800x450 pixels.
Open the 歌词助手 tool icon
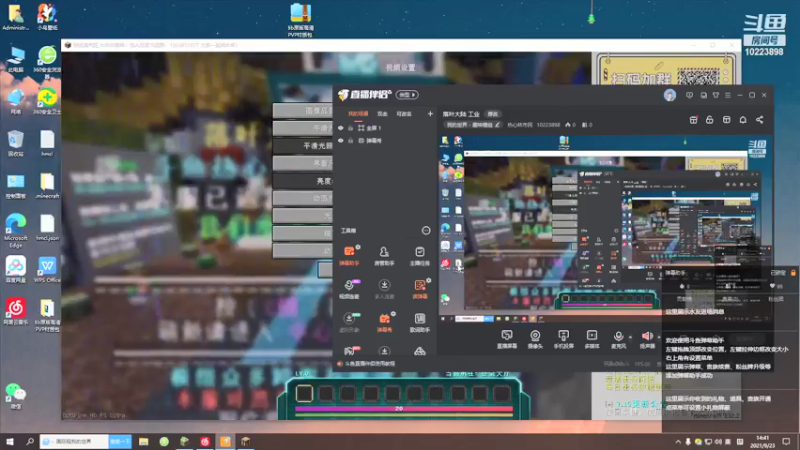419,322
